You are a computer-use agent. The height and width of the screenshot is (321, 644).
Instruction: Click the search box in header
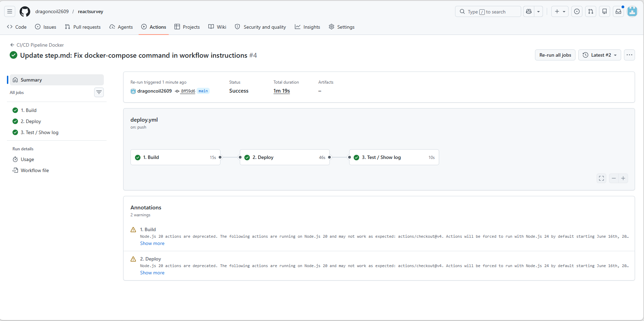(x=488, y=11)
